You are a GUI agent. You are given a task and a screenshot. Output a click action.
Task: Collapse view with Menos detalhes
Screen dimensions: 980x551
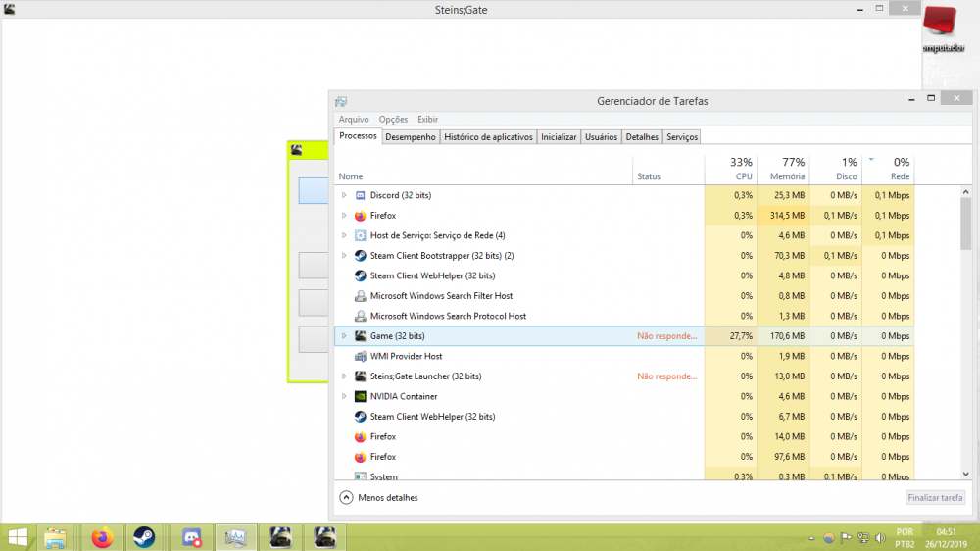[378, 498]
